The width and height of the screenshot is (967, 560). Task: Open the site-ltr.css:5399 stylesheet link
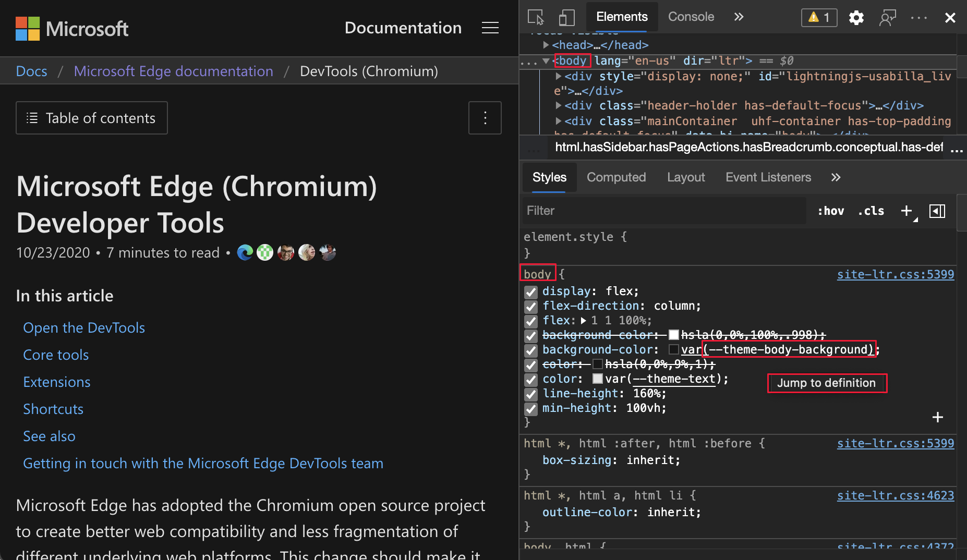[895, 274]
